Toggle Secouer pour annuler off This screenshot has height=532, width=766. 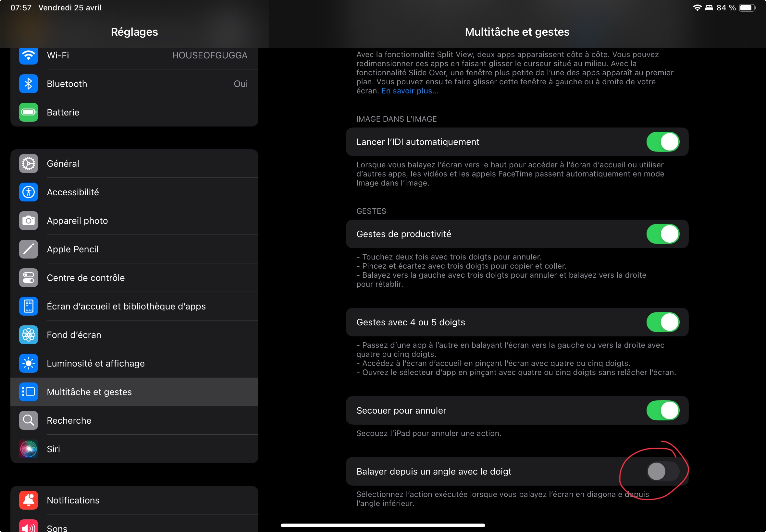coord(662,410)
